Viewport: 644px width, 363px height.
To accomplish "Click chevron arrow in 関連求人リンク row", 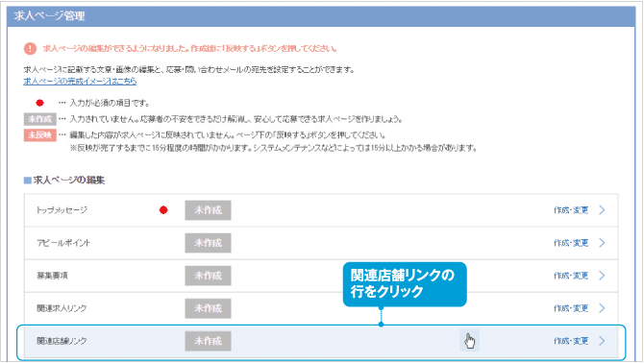I will (602, 308).
